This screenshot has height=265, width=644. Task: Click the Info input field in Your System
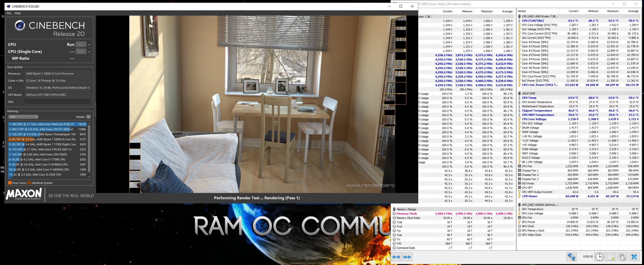coord(58,102)
